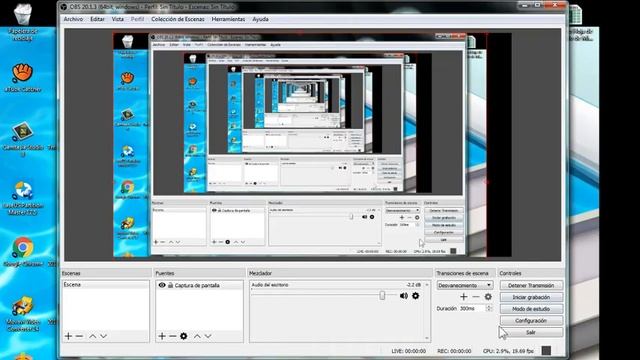Open source properties gear in Fuentes
This screenshot has width=640, height=360.
coord(184,336)
